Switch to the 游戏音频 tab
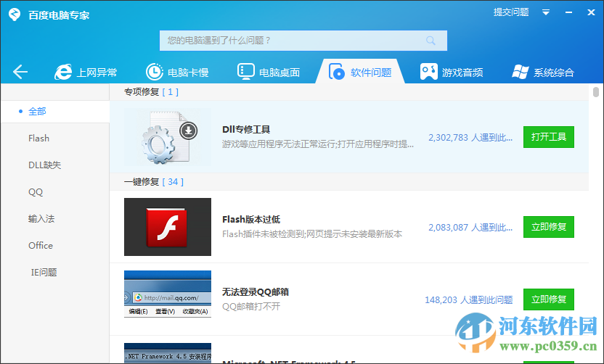This screenshot has width=604, height=364. click(452, 72)
